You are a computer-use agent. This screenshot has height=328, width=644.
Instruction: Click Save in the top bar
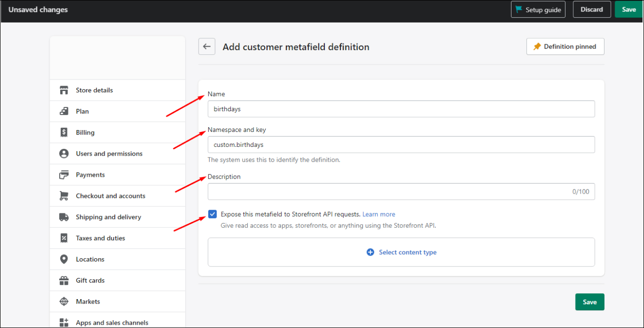coord(629,10)
